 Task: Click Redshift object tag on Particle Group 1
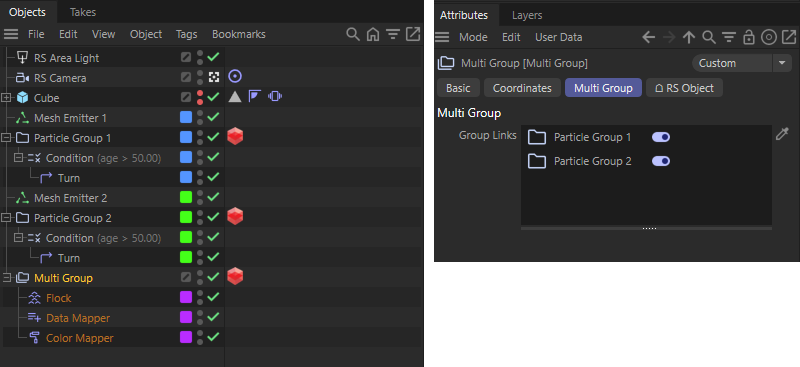[235, 136]
